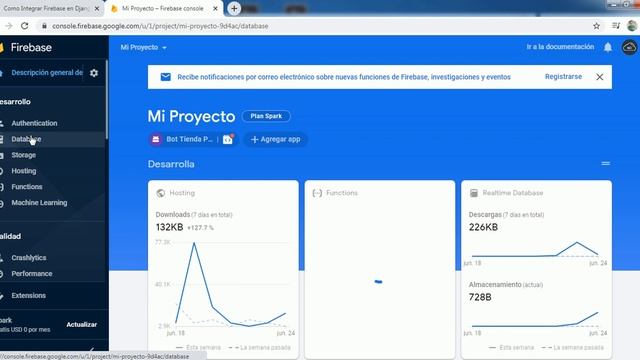Switch to the Como Integrar Firebase tab
The height and width of the screenshot is (360, 640).
tap(46, 8)
